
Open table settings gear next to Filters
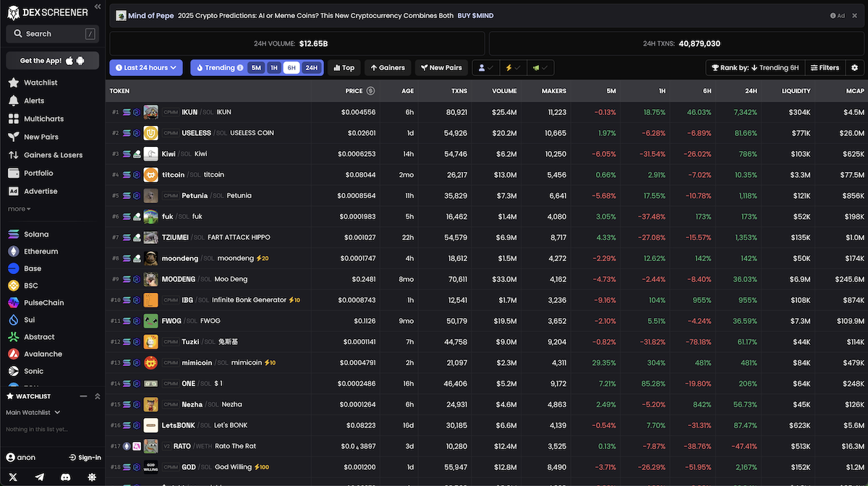[854, 67]
